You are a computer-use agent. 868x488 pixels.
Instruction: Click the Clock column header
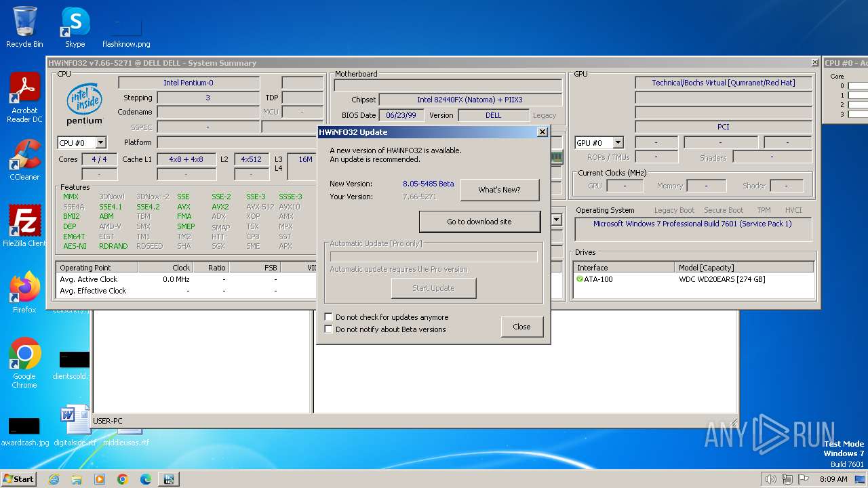(165, 268)
